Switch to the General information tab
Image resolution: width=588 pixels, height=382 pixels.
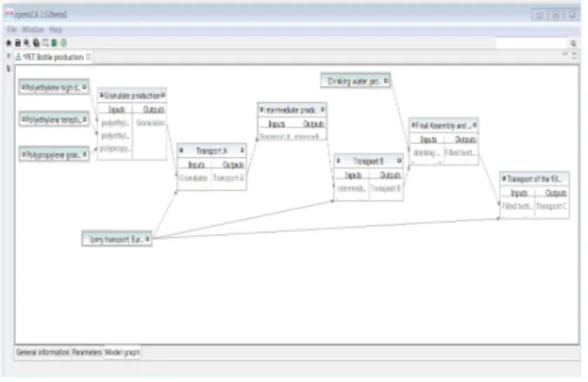43,352
